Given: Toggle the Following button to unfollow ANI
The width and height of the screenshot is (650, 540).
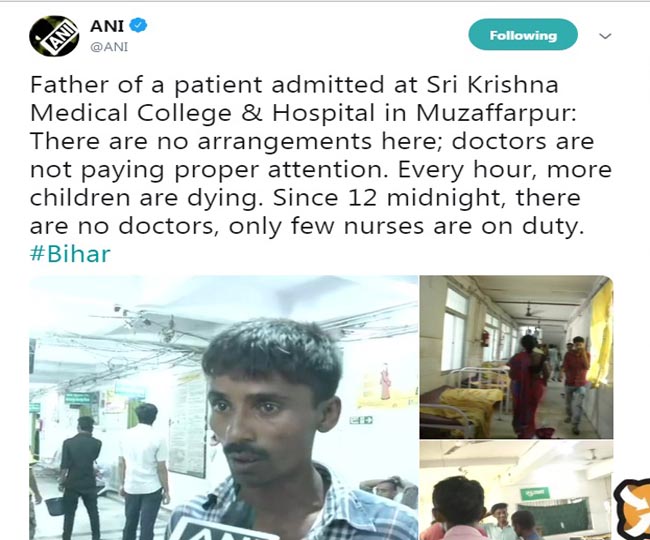Looking at the screenshot, I should (x=523, y=35).
